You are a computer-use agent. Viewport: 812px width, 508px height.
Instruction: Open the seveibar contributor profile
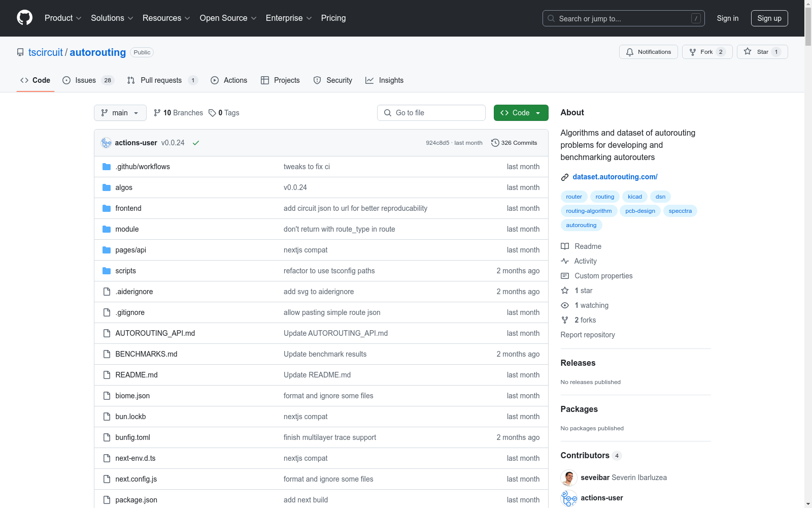tap(595, 478)
